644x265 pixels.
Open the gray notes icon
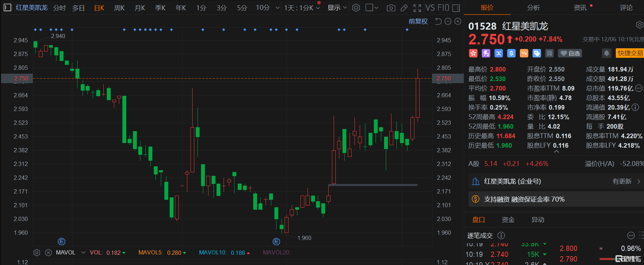tap(549, 53)
